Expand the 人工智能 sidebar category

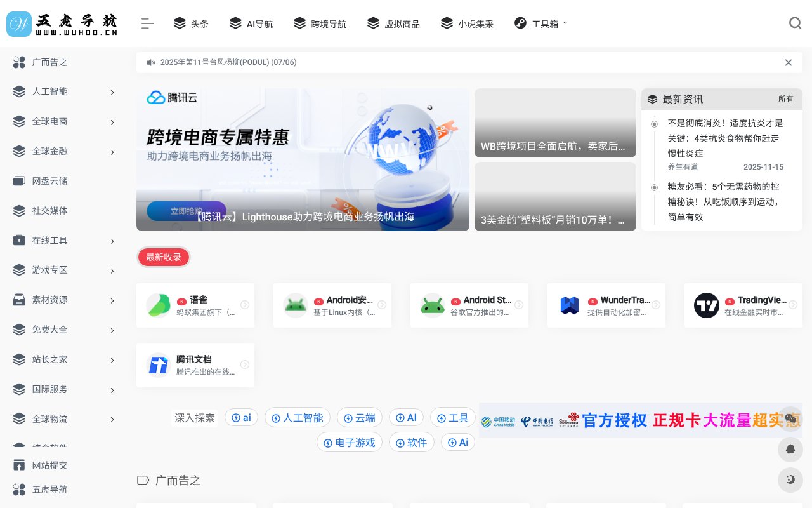coord(112,92)
